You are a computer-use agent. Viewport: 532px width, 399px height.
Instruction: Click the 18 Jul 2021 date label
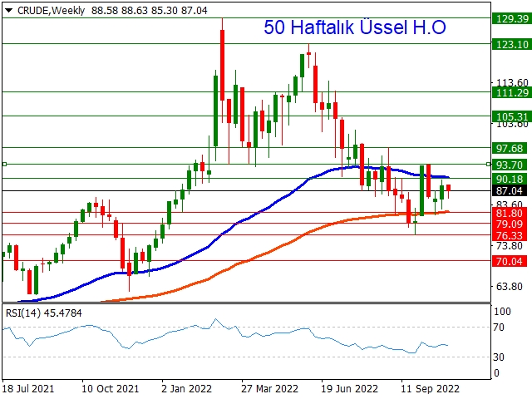[27, 388]
